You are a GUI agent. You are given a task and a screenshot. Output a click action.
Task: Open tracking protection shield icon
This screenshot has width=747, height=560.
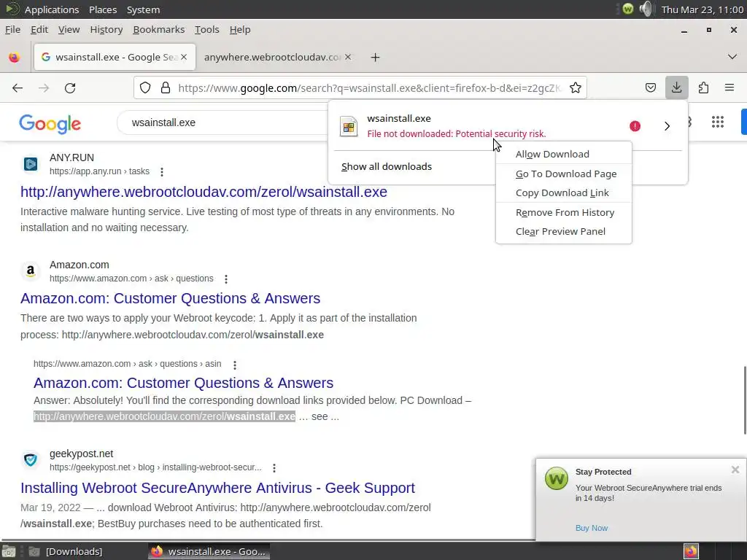145,87
